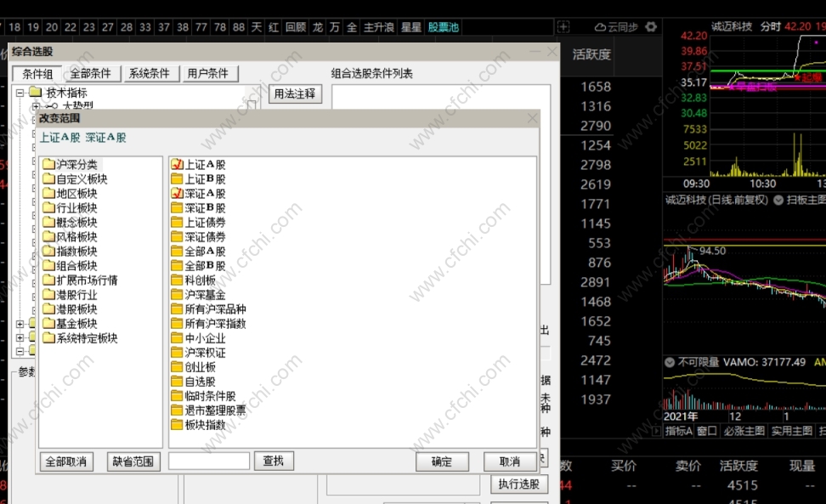Click the 全部取消 button

66,462
